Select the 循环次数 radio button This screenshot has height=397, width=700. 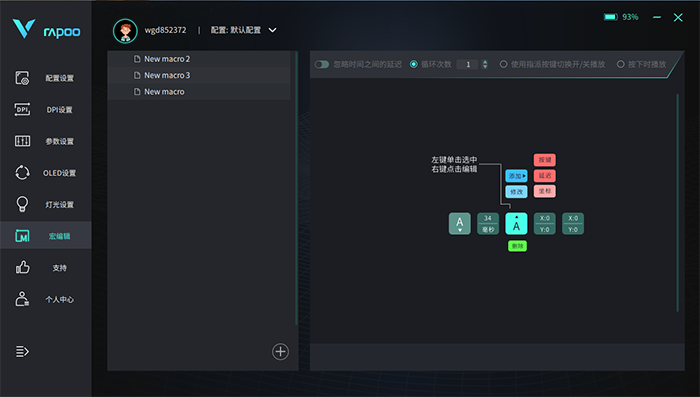(414, 64)
